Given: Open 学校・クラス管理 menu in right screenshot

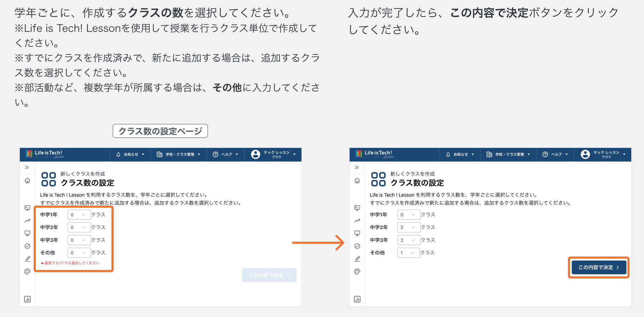Looking at the screenshot, I should 508,155.
